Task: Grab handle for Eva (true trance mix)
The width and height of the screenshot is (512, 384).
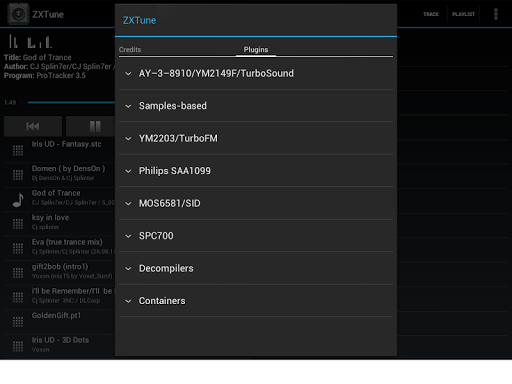Action: (x=18, y=248)
